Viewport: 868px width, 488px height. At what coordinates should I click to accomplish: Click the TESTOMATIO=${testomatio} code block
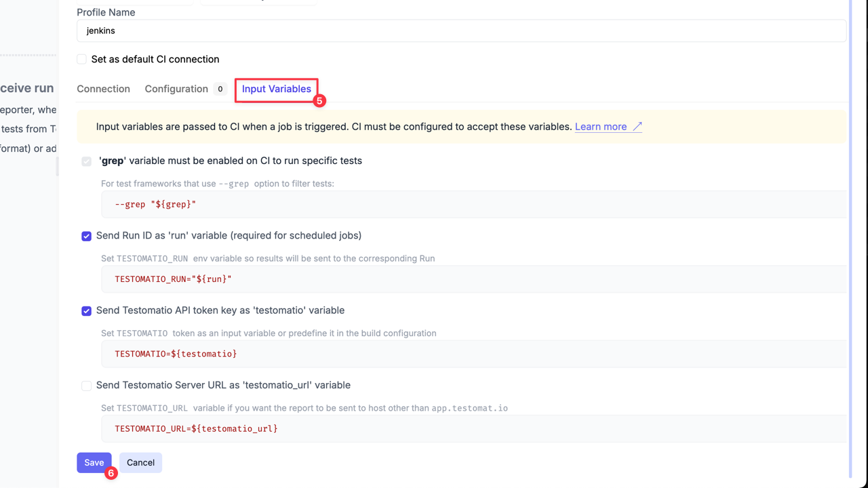176,354
